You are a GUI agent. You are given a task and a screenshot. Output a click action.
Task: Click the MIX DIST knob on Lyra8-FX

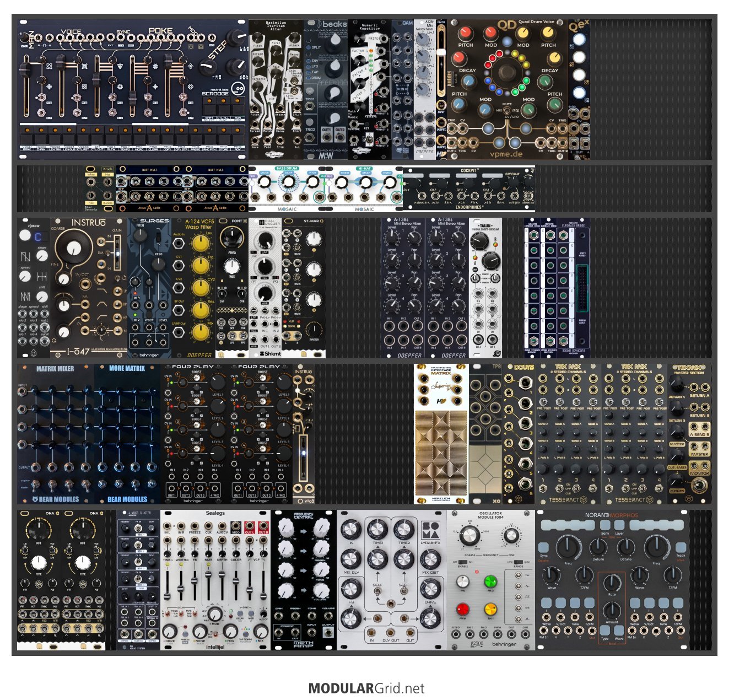tap(430, 558)
